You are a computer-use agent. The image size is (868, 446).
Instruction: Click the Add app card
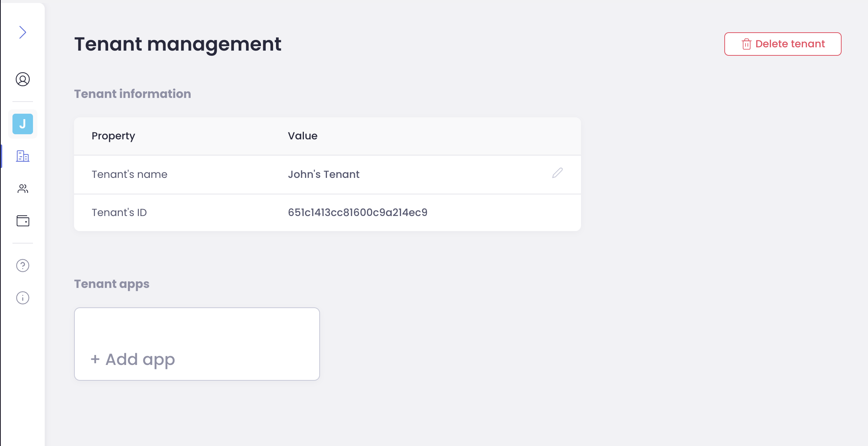197,344
